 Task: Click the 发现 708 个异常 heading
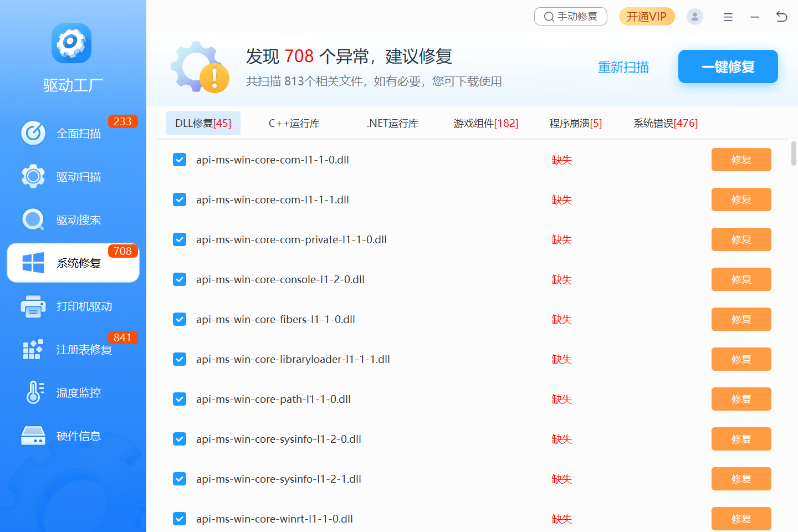click(x=349, y=56)
